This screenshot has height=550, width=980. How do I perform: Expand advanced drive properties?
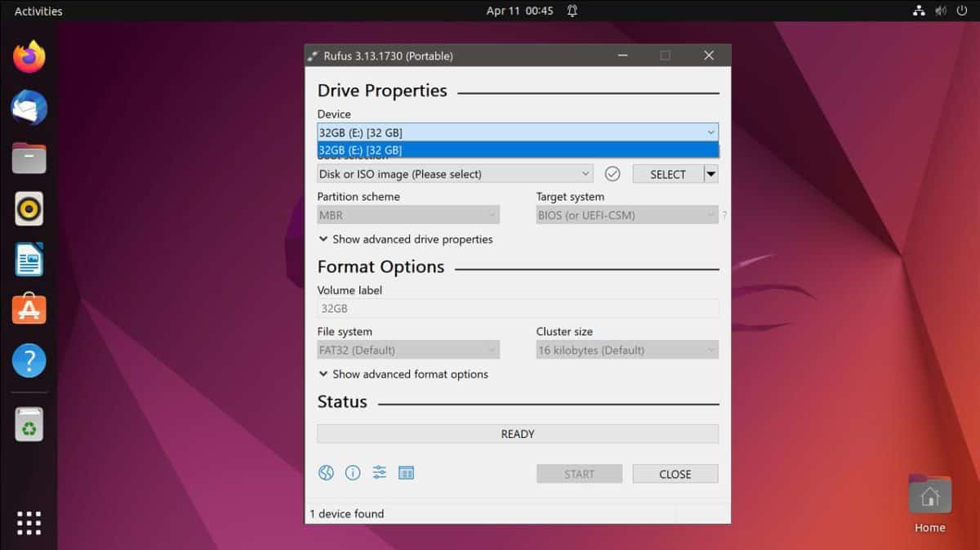tap(404, 239)
